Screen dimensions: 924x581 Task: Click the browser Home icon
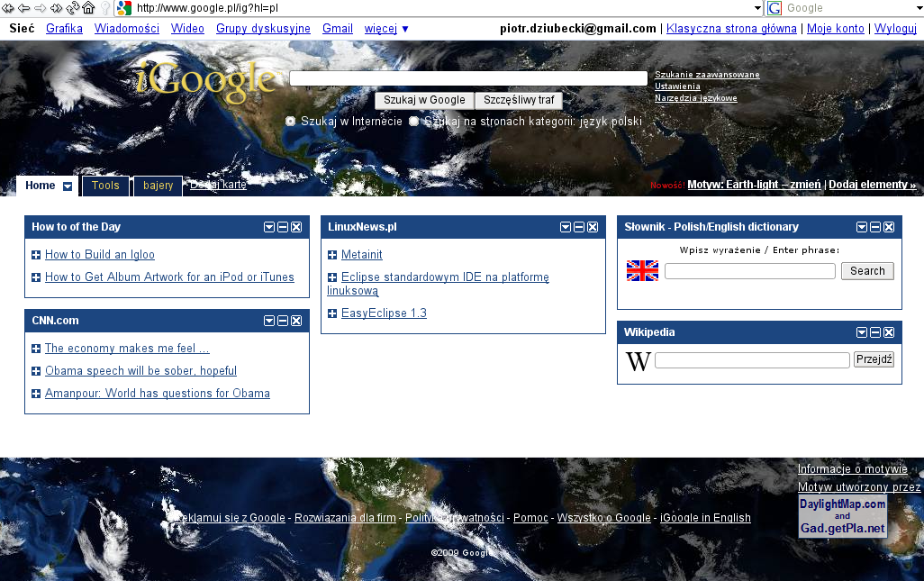(x=88, y=8)
